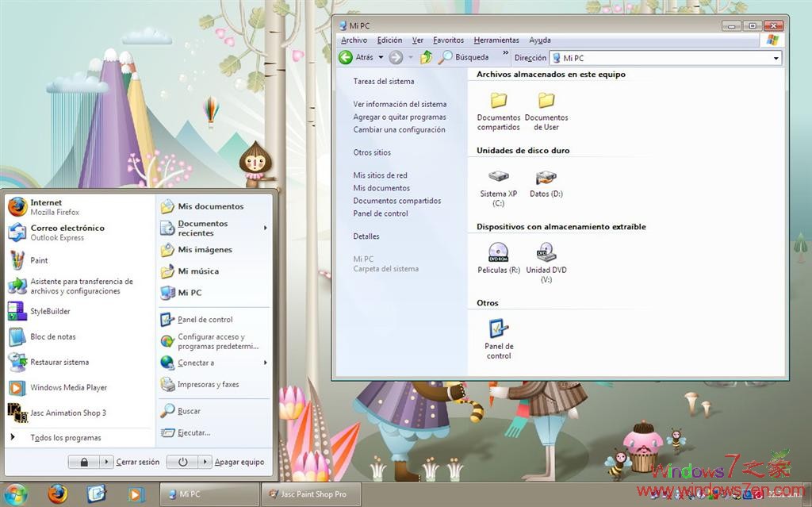Open the Documentos compartidos folder
The image size is (812, 507).
[x=498, y=105]
